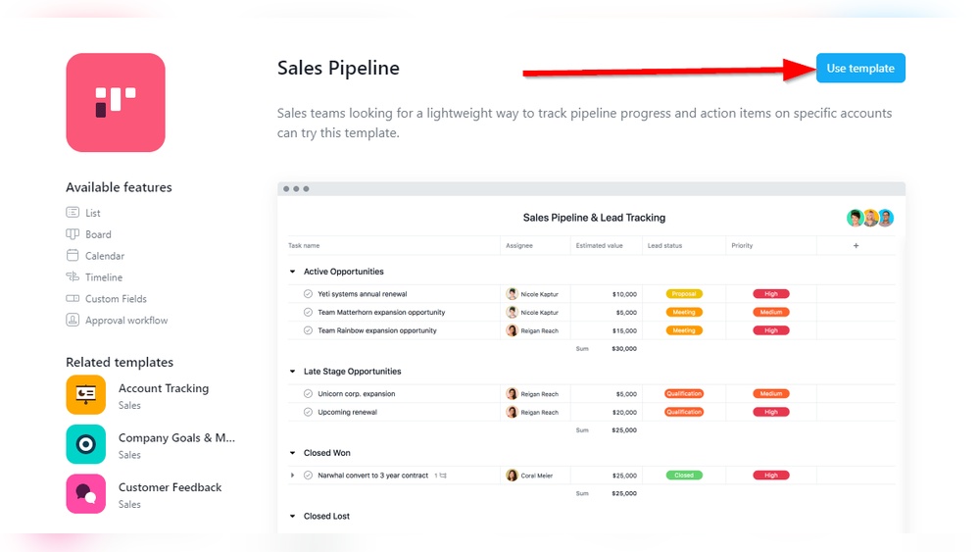The image size is (980, 552).
Task: Click Coral Meier avatar on Narwhal row
Action: click(512, 476)
